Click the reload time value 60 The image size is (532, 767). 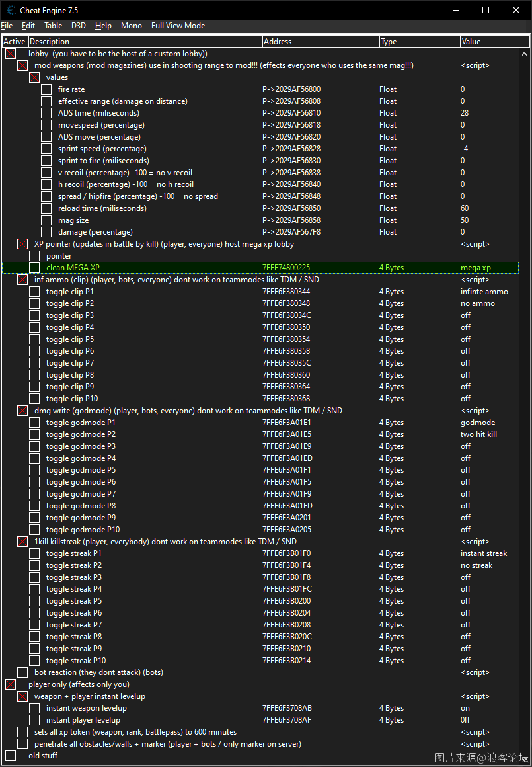[x=465, y=208]
